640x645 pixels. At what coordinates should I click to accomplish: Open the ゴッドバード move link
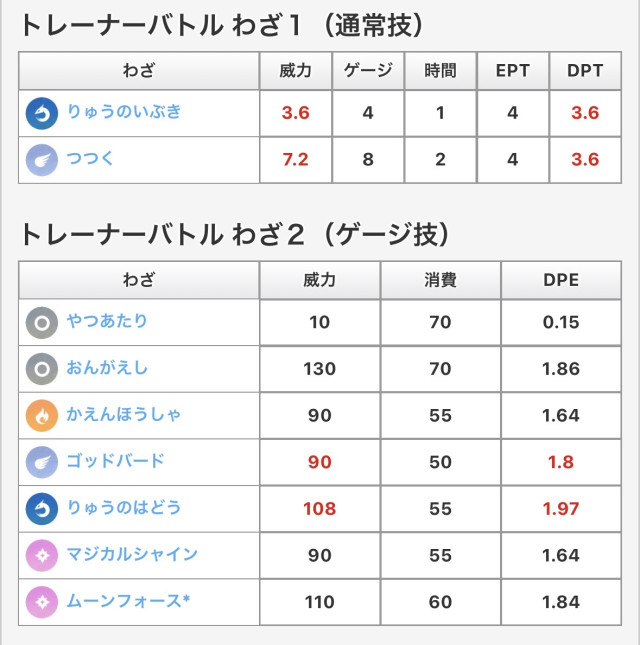[117, 461]
